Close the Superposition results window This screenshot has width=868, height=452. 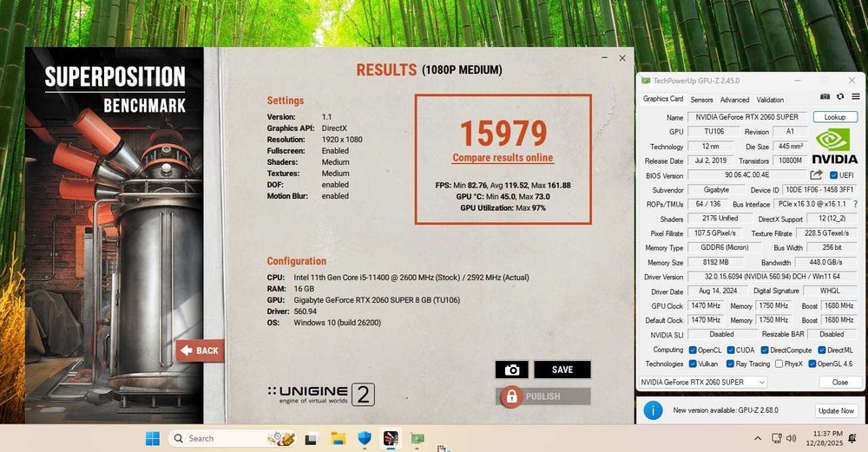[x=622, y=57]
